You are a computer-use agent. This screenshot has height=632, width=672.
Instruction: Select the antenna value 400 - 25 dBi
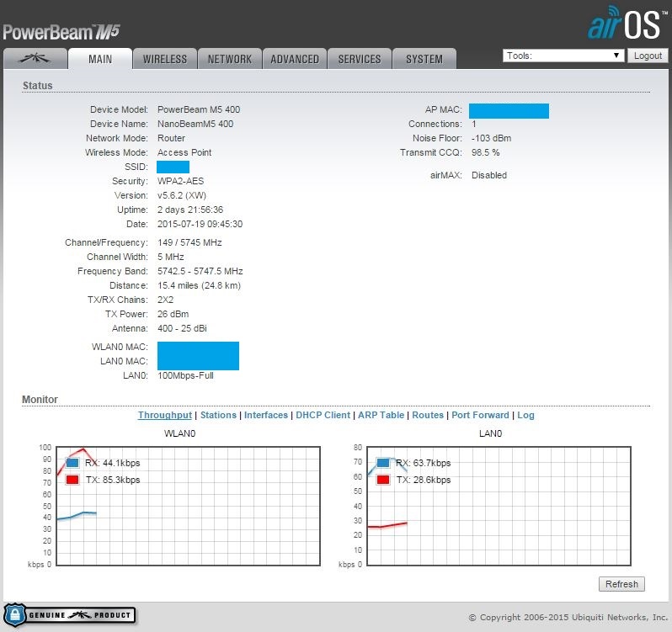pos(182,328)
